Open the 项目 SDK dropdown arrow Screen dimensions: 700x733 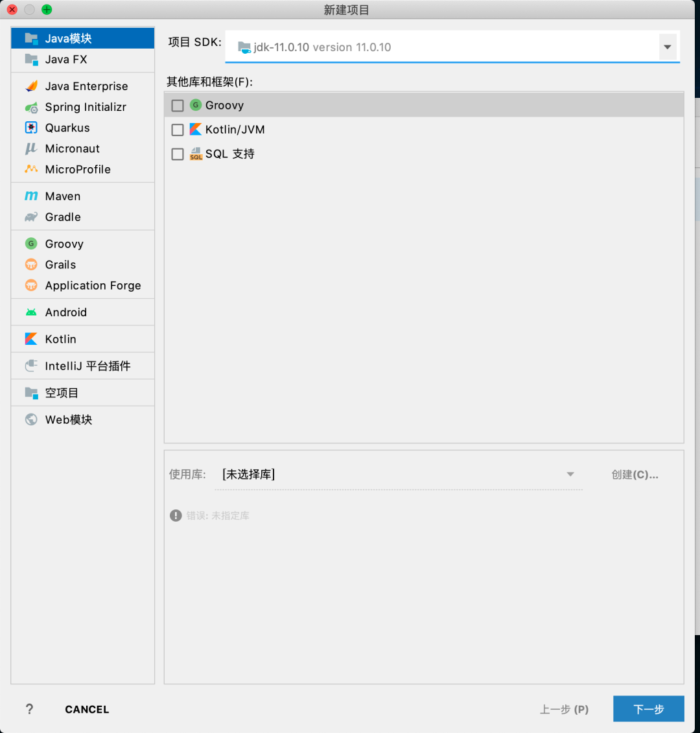pos(667,47)
